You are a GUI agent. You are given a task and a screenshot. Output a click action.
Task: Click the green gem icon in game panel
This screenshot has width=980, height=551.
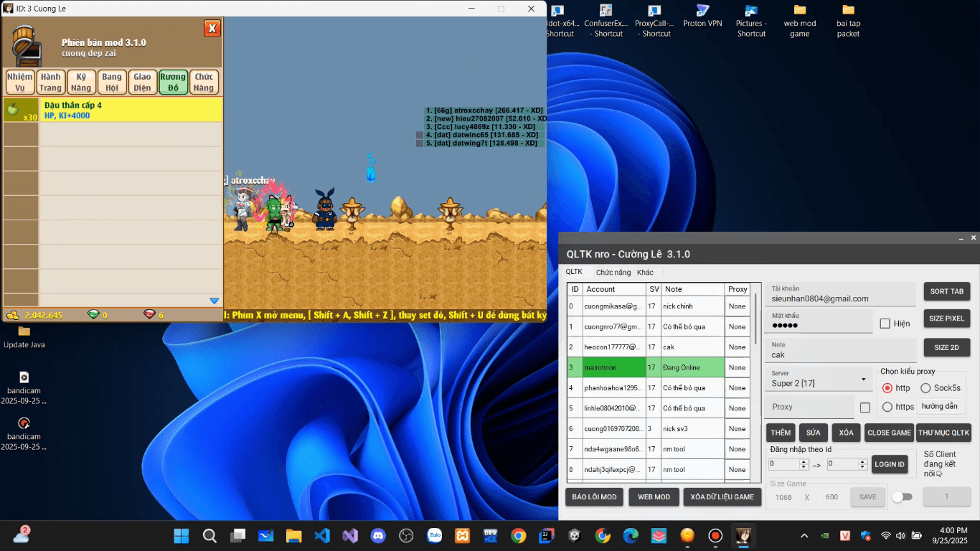coord(93,315)
